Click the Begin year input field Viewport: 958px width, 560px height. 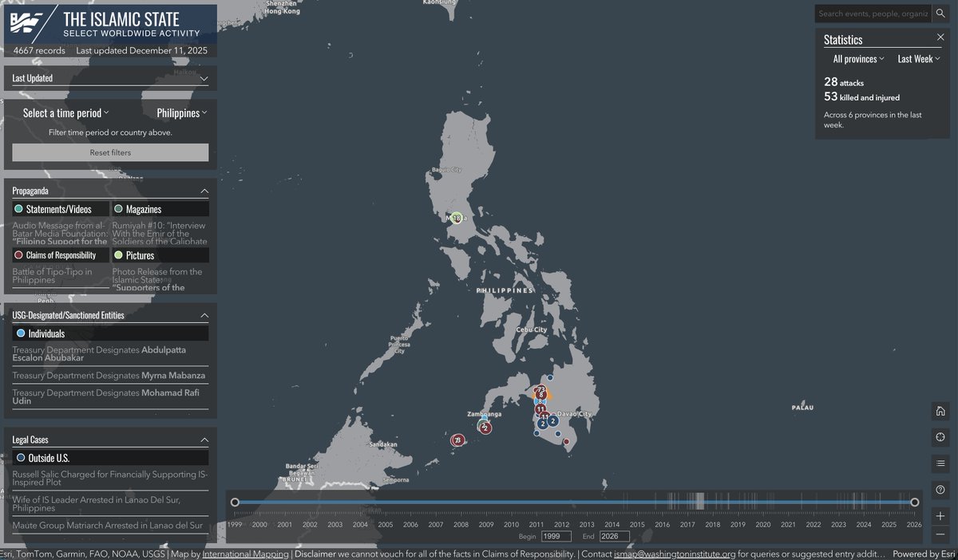coord(556,536)
